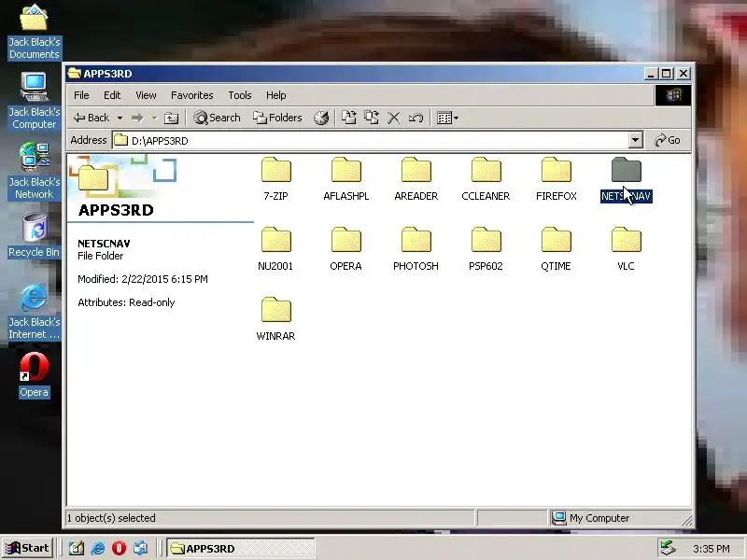Open the Forward history dropdown arrow
This screenshot has height=560, width=747.
pos(154,118)
